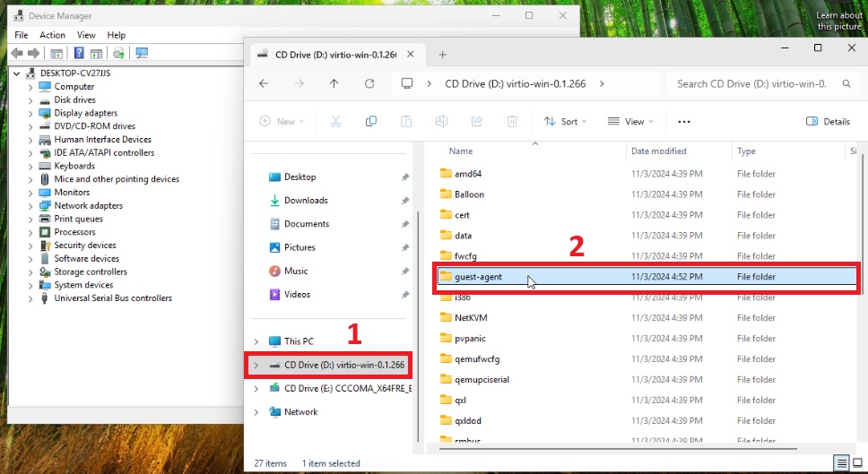This screenshot has width=868, height=474.
Task: Sort files by Date modified column header
Action: click(x=658, y=151)
